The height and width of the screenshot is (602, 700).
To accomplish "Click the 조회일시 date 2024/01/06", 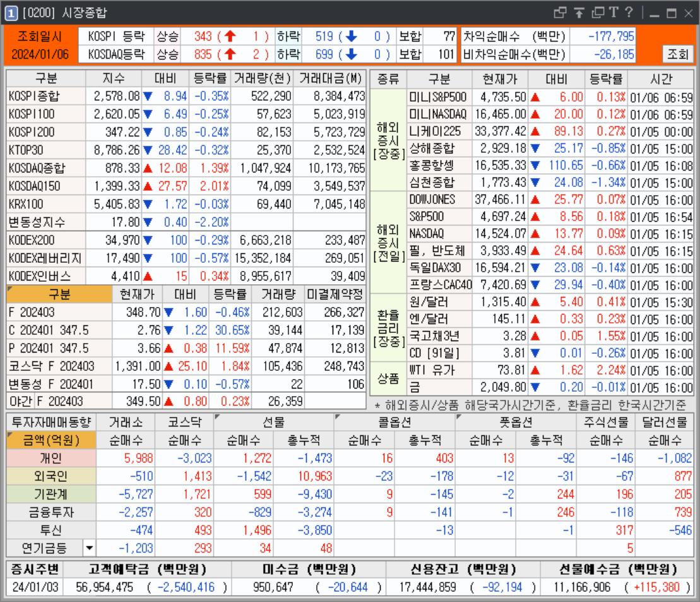I will (40, 54).
